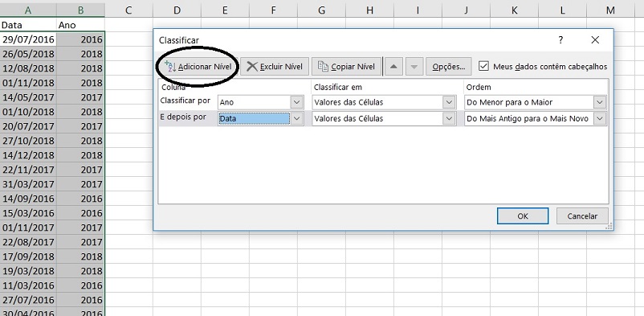Select column M header
This screenshot has width=644, height=316.
pyautogui.click(x=610, y=10)
